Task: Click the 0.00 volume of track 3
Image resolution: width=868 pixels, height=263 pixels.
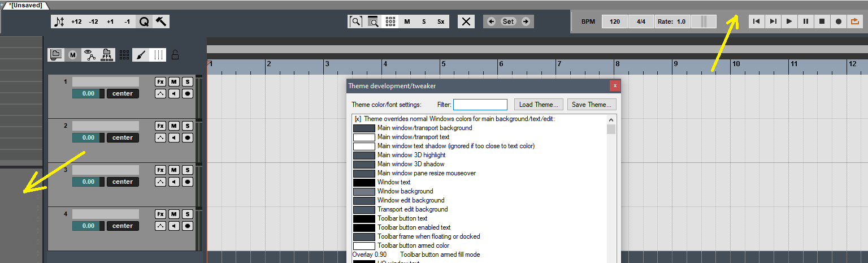Action: tap(86, 182)
